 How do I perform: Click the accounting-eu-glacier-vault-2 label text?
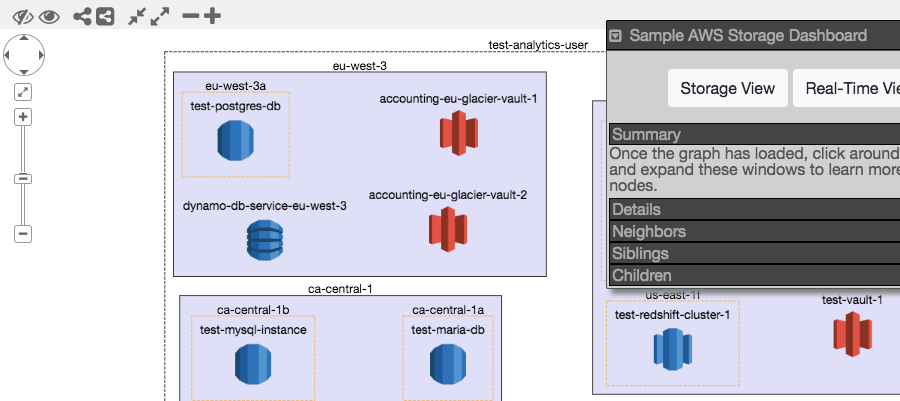click(448, 195)
